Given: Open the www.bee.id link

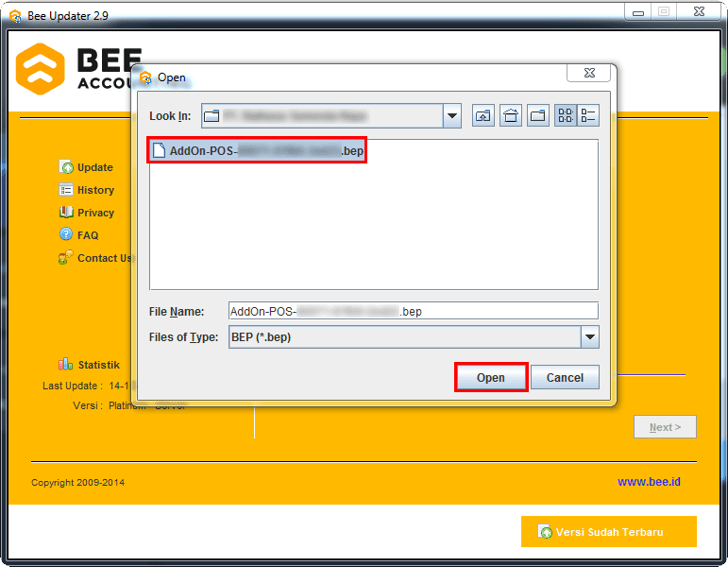Looking at the screenshot, I should coord(649,482).
